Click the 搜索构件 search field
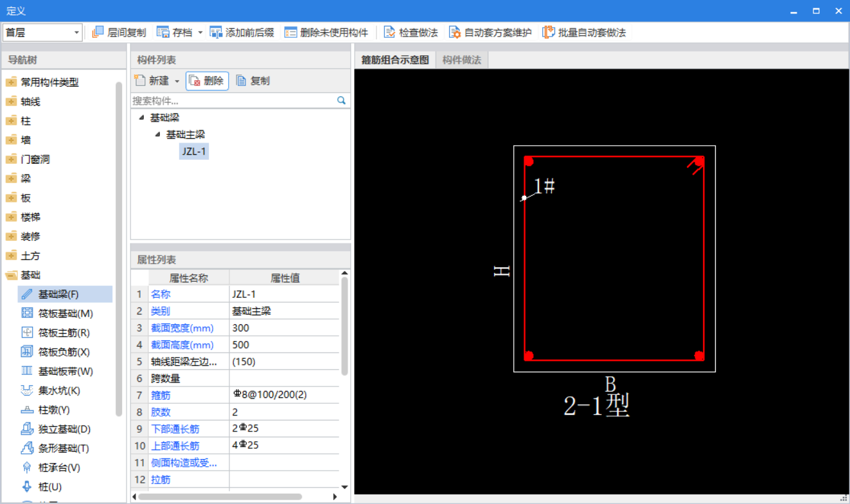This screenshot has width=850, height=504. coord(234,101)
